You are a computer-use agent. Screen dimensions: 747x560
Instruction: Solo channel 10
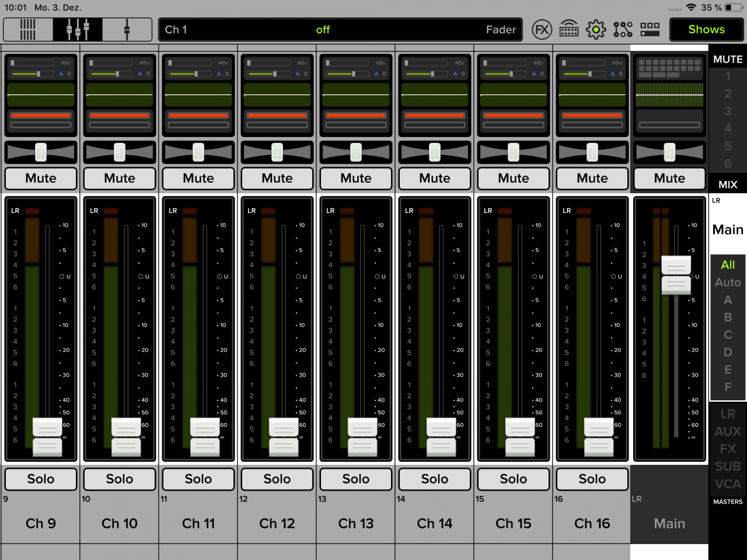[x=120, y=479]
